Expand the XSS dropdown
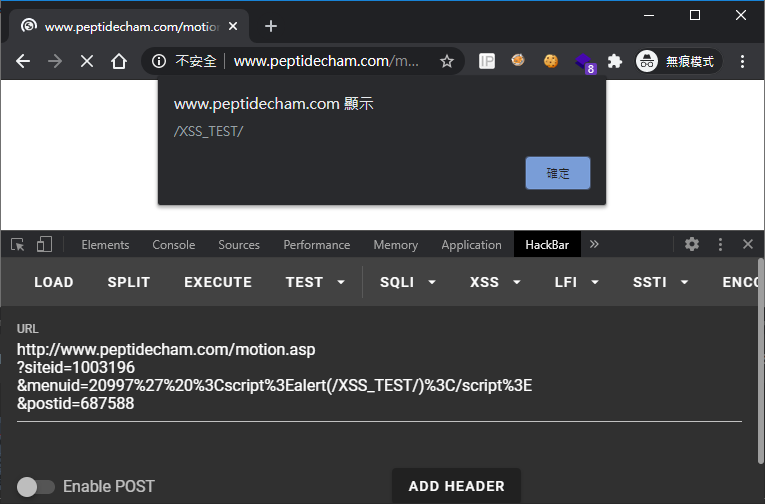Image resolution: width=765 pixels, height=504 pixels. pos(495,282)
